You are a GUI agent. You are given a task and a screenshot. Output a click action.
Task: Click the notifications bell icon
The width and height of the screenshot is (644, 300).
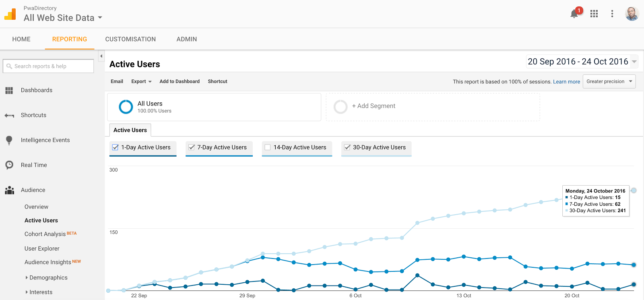pyautogui.click(x=574, y=14)
